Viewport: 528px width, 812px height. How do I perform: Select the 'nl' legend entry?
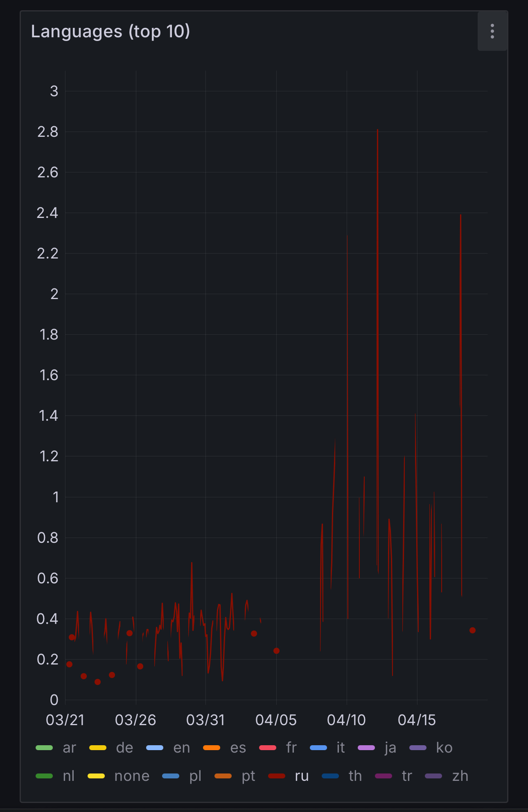coord(68,776)
